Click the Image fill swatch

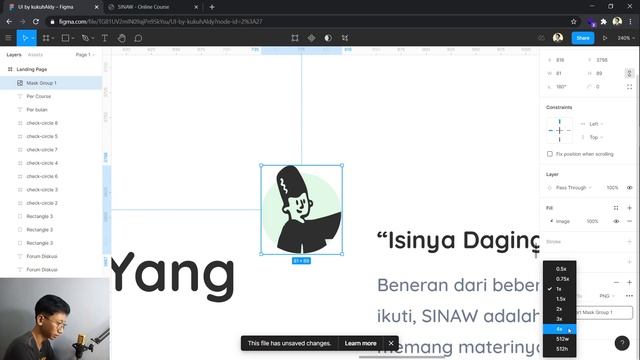551,221
